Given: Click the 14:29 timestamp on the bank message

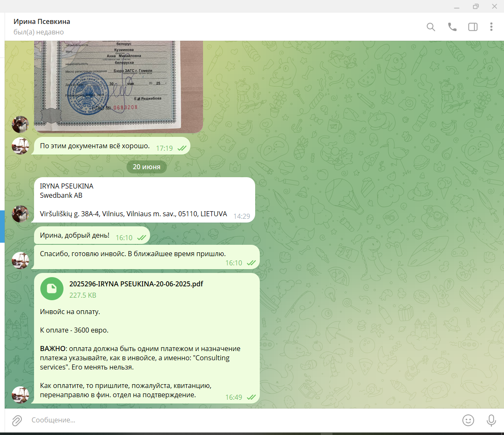Looking at the screenshot, I should click(242, 216).
